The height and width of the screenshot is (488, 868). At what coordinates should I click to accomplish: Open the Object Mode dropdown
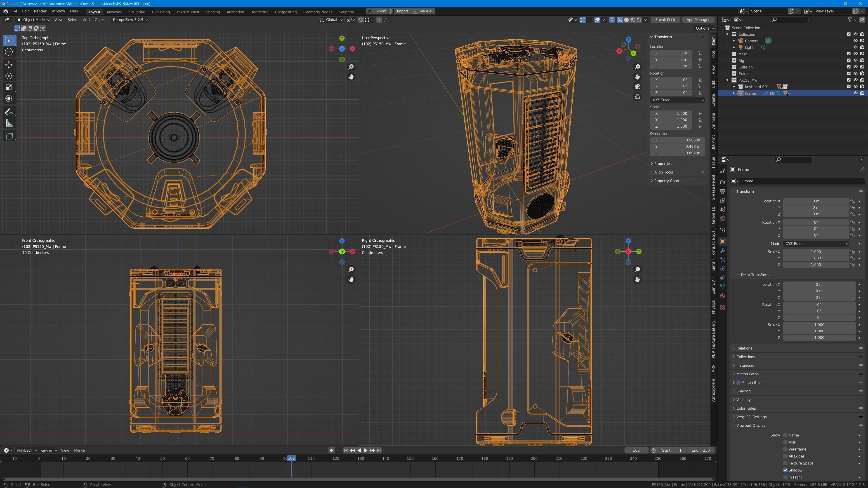coord(33,20)
